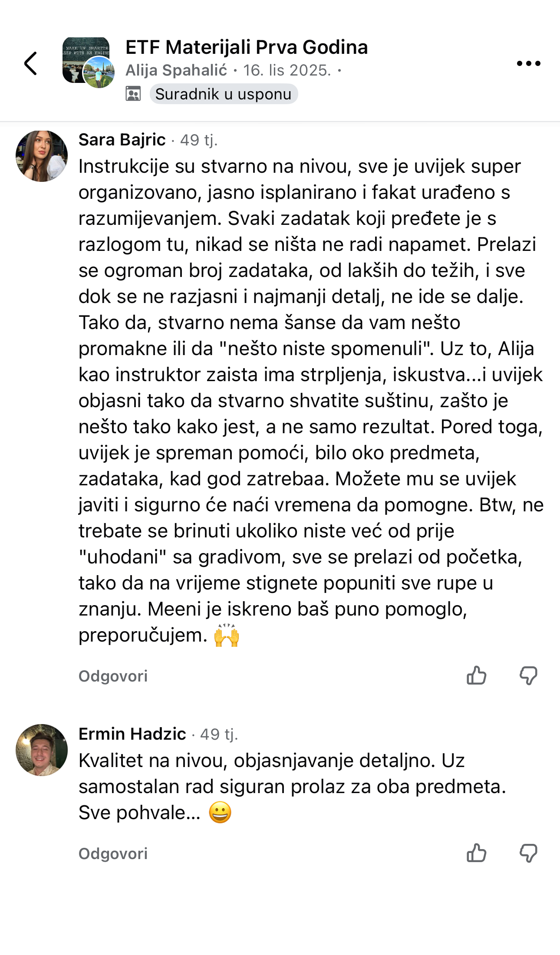Open Ermin Hadzic's name link
Screen dimensions: 560x955
[x=132, y=734]
